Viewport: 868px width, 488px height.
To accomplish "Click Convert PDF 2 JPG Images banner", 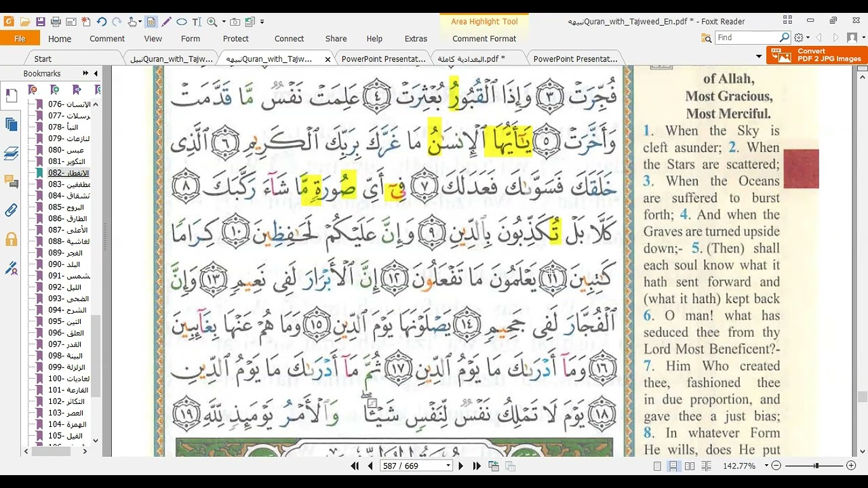I will tap(817, 55).
